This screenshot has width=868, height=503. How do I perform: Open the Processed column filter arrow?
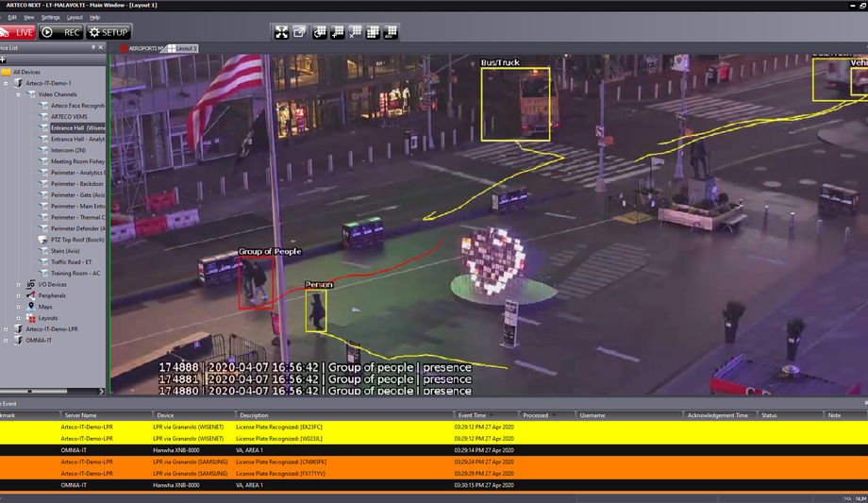point(554,415)
